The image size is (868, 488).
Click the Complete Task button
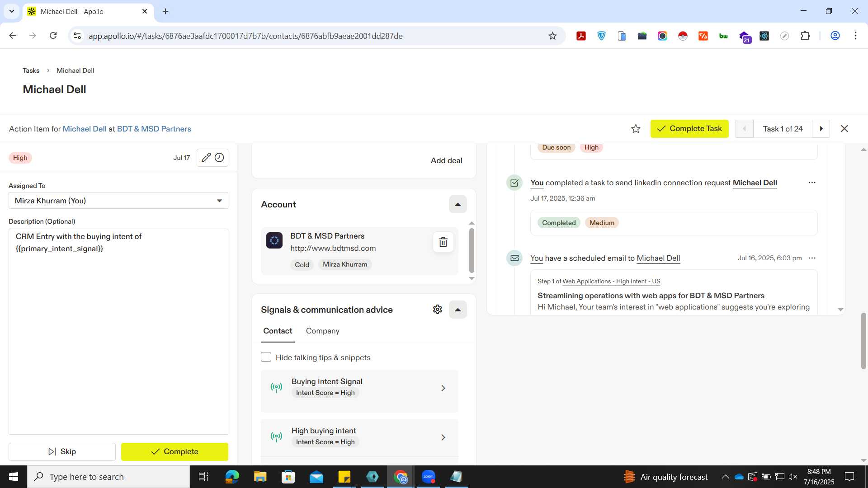pos(689,129)
